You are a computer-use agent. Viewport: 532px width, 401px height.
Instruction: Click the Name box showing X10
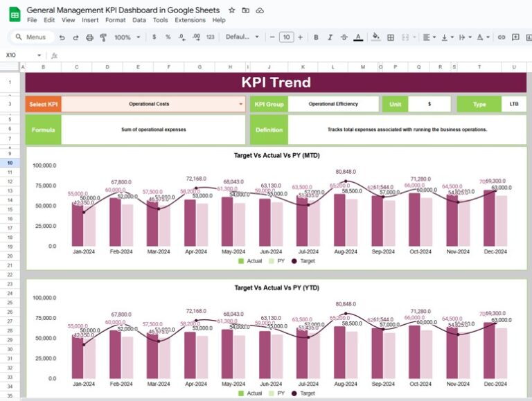coord(20,55)
